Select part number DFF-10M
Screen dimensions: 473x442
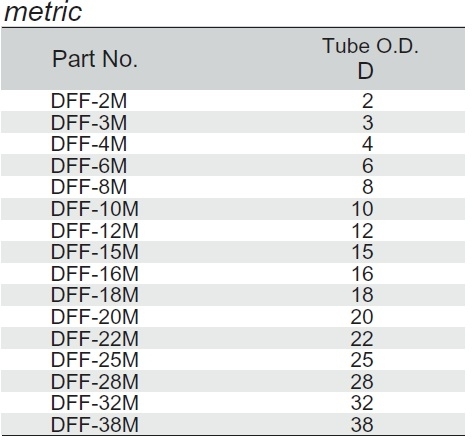tap(95, 209)
